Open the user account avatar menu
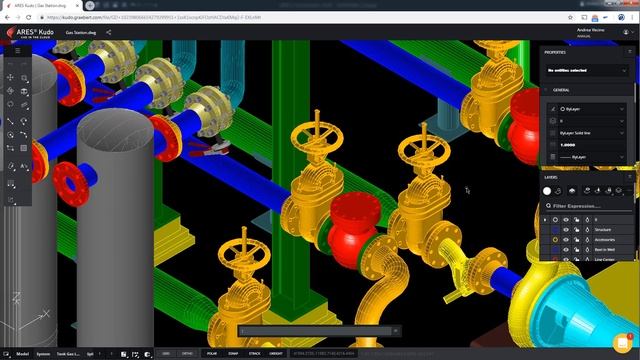This screenshot has height=360, width=640. pyautogui.click(x=626, y=32)
